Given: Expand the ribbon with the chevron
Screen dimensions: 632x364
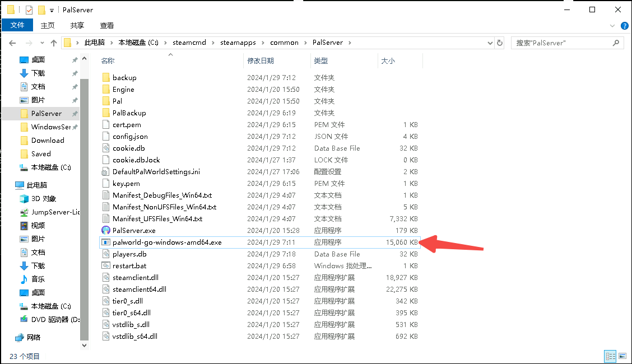Looking at the screenshot, I should click(x=612, y=26).
